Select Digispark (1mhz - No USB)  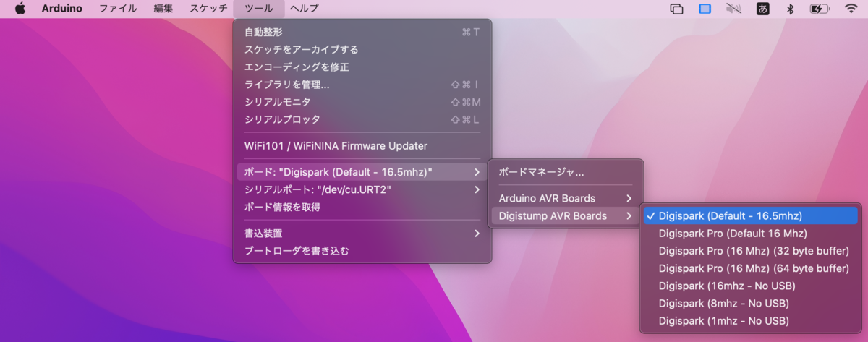(x=750, y=320)
